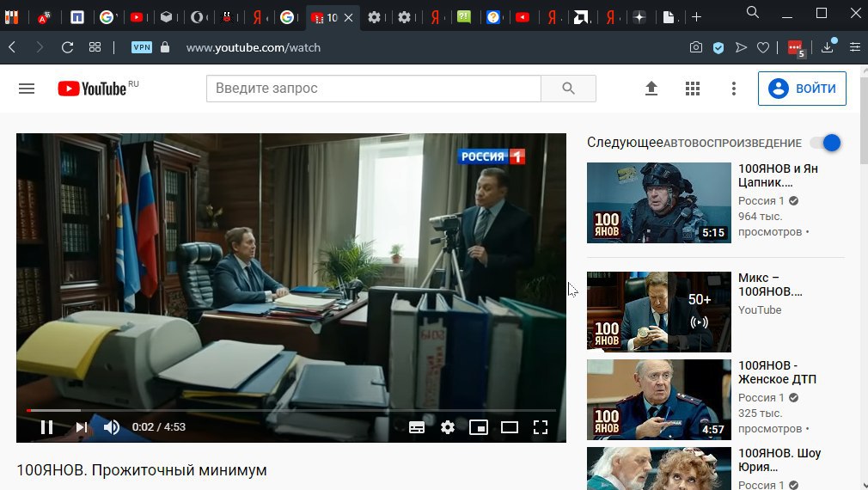This screenshot has width=868, height=490.
Task: Add page to bookmarks heart
Action: [763, 47]
